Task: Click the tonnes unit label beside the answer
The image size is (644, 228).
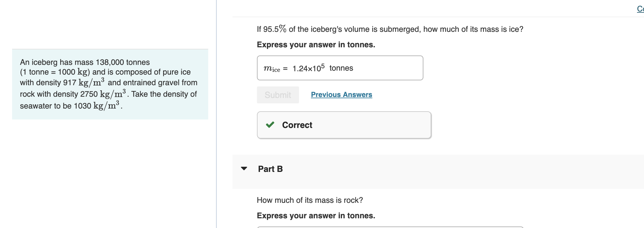Action: (342, 67)
